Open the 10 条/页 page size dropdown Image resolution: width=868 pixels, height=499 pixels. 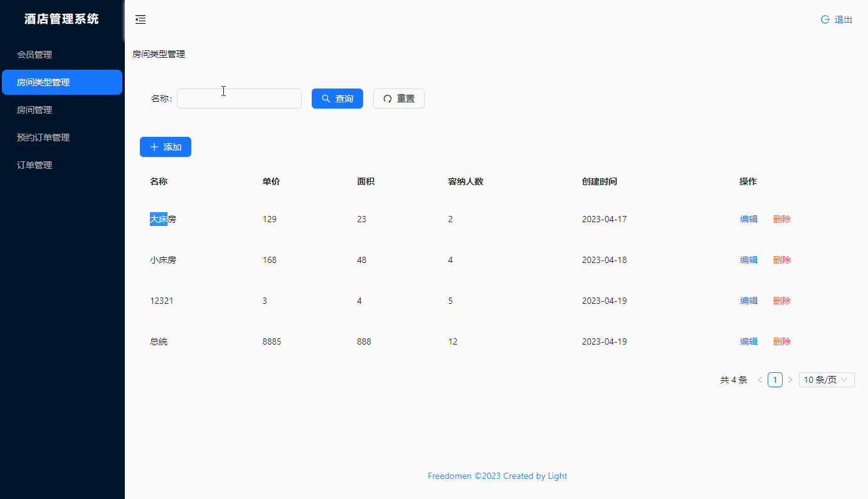click(827, 380)
